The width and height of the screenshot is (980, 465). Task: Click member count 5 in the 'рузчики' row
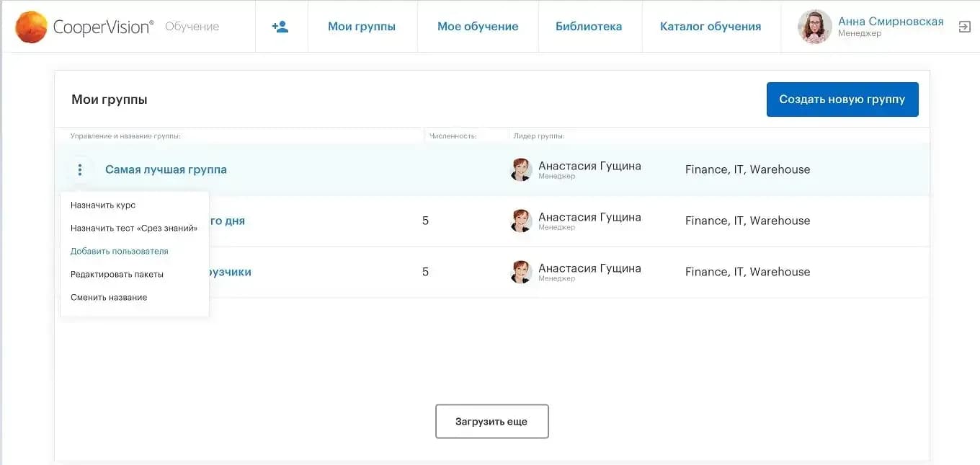425,272
